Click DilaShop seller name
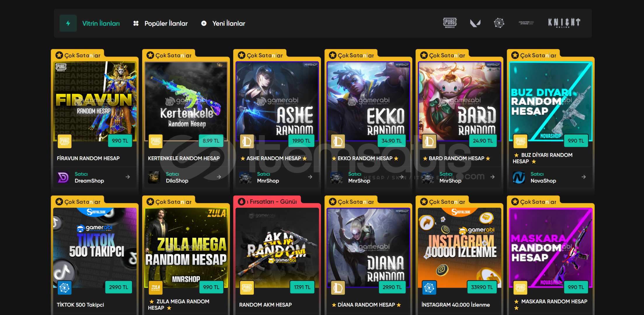The image size is (644, 315). tap(177, 181)
